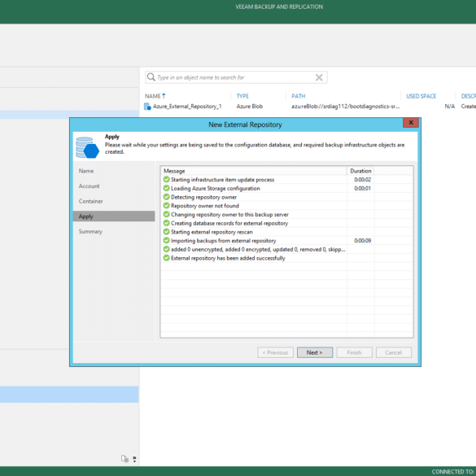Click the Azure_External_Repository_1 row icon
The height and width of the screenshot is (476, 476).
tap(147, 107)
